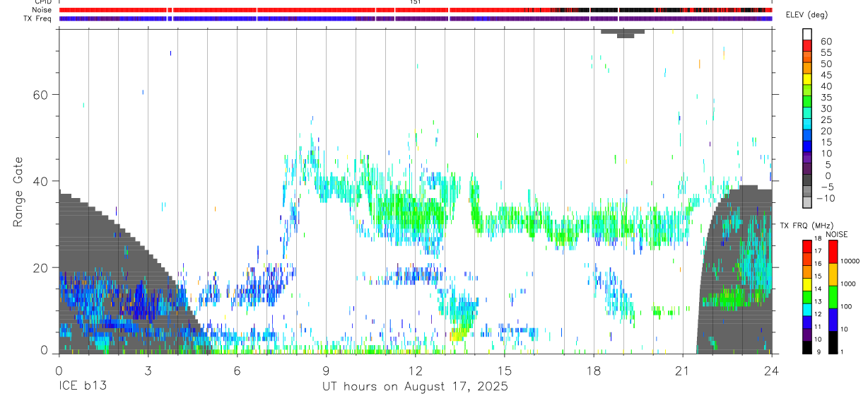868x401 pixels.
Task: Click the '1000' tick label on NOISE legend
Action: click(850, 284)
